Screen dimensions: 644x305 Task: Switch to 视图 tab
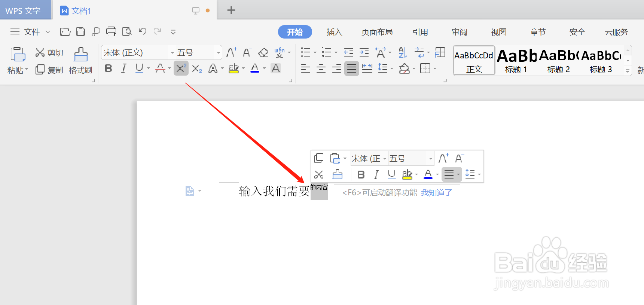(499, 32)
